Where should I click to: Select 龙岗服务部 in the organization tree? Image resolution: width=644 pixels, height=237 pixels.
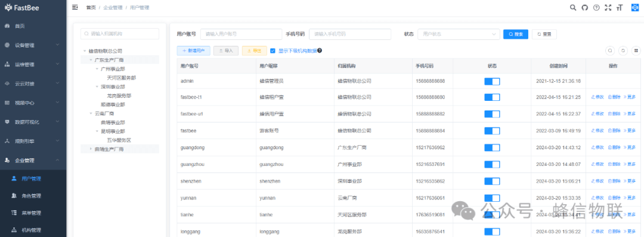pos(119,96)
